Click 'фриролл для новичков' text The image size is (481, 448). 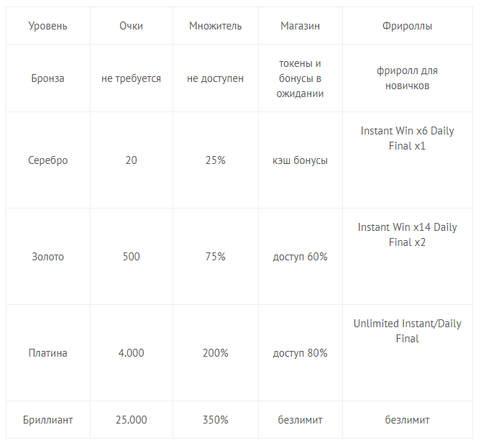[407, 78]
